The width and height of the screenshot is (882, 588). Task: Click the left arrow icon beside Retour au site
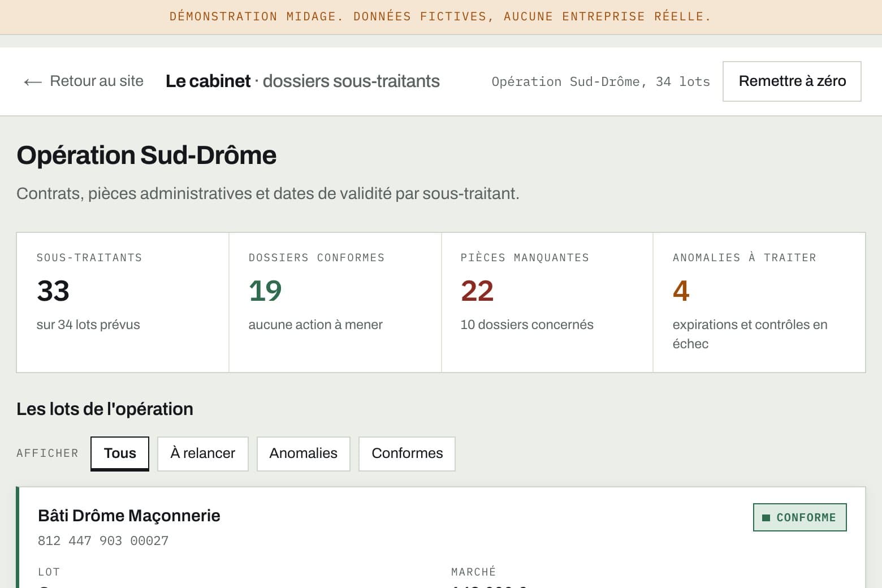pyautogui.click(x=33, y=83)
